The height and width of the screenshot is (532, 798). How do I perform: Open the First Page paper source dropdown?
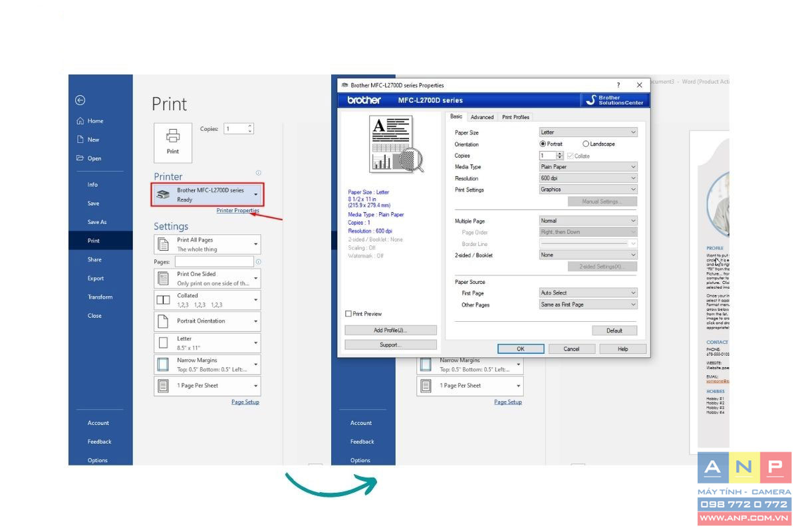click(x=588, y=293)
